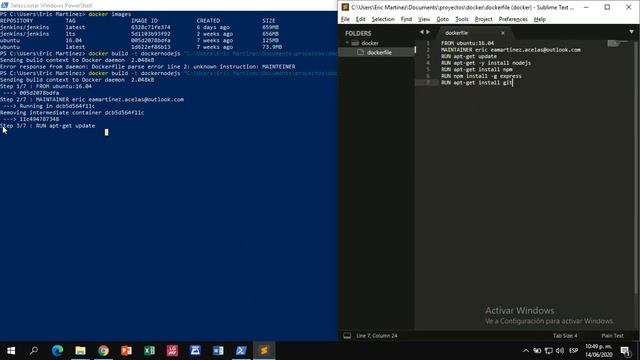The width and height of the screenshot is (640, 360).
Task: Click RUN apt-get install npm line
Action: pos(477,69)
